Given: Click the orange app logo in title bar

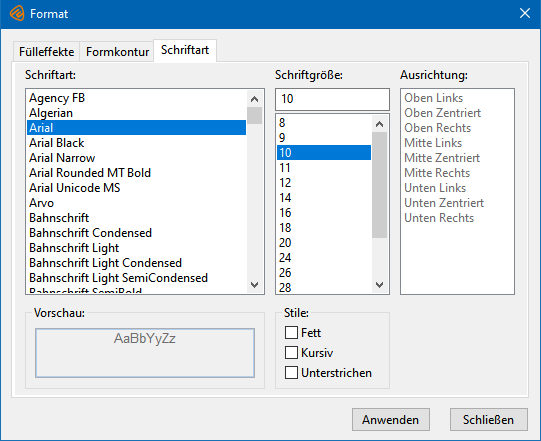Looking at the screenshot, I should [17, 13].
